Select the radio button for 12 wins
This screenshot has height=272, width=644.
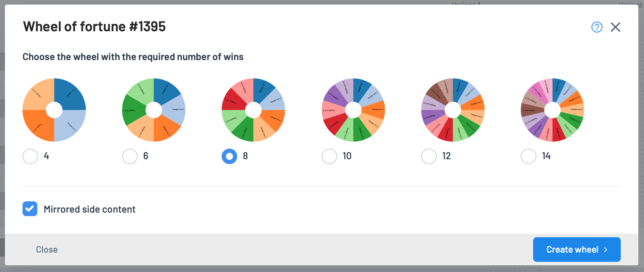point(429,156)
